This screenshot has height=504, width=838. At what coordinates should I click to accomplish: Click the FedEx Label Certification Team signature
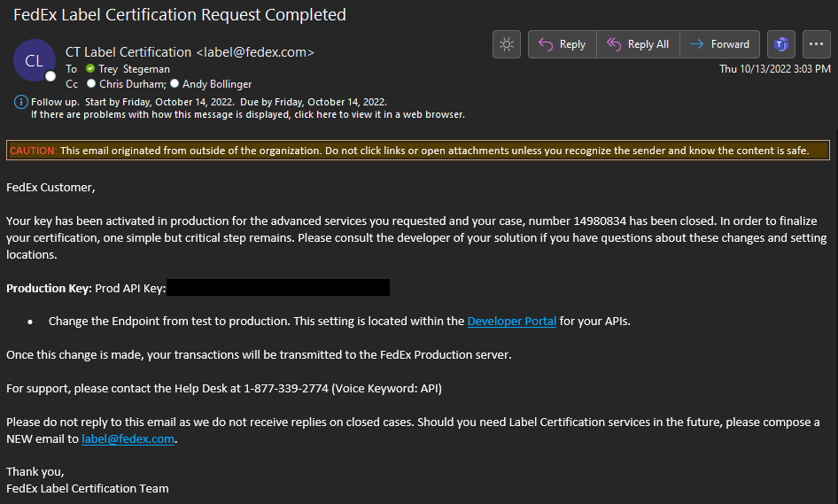click(x=88, y=489)
